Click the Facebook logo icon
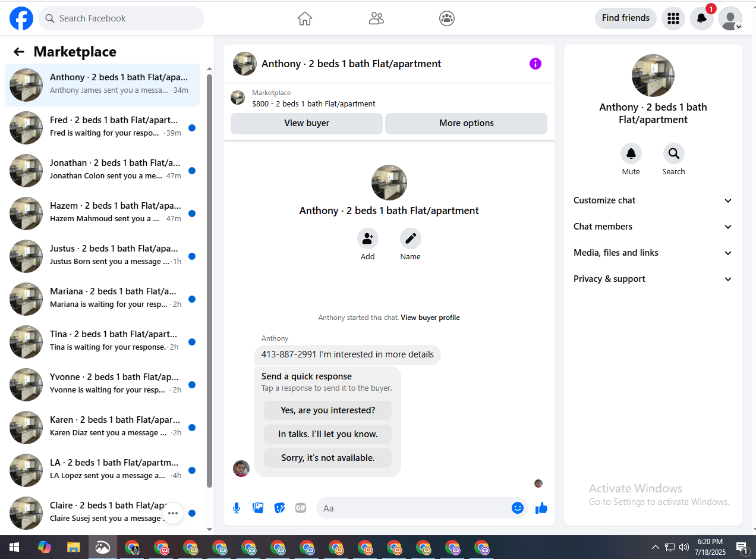 [x=21, y=18]
